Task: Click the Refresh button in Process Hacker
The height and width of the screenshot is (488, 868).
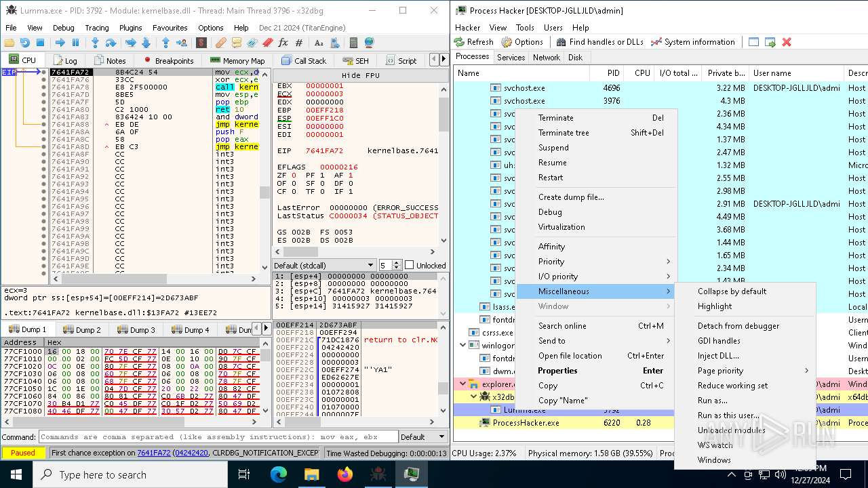Action: (x=474, y=42)
